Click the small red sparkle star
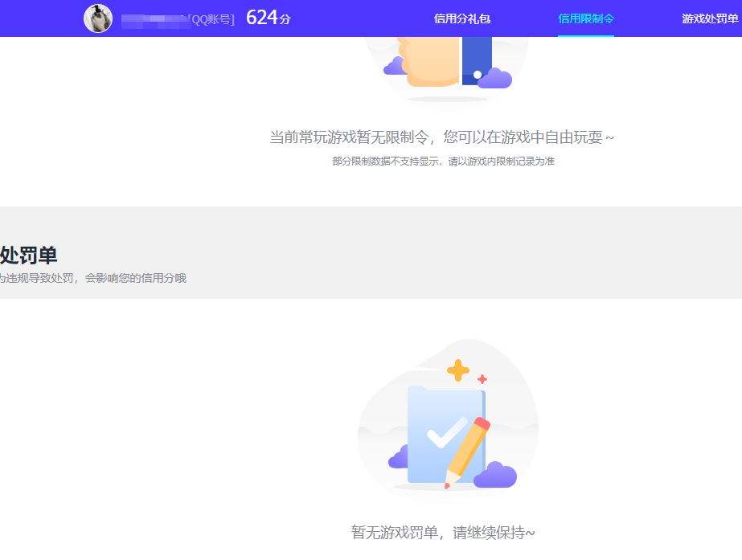The image size is (742, 560). tap(482, 379)
